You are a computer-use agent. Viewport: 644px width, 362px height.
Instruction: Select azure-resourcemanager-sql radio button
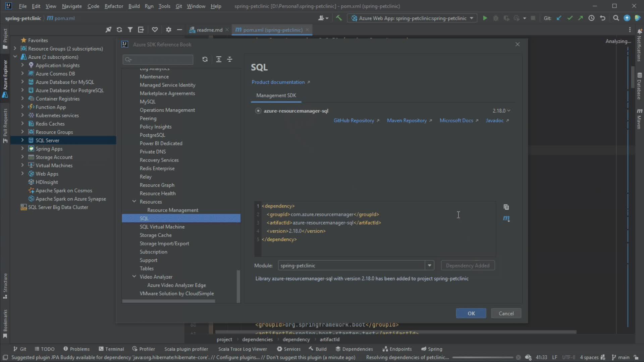[x=258, y=111]
